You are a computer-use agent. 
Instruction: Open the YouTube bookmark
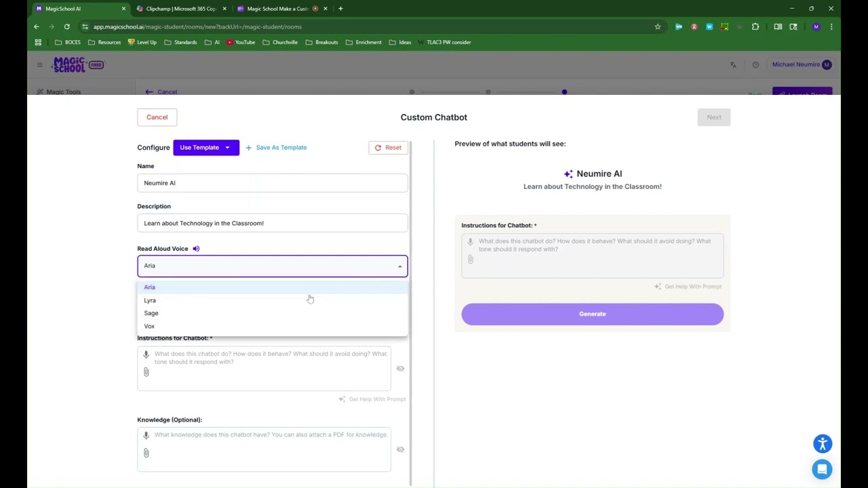point(241,42)
